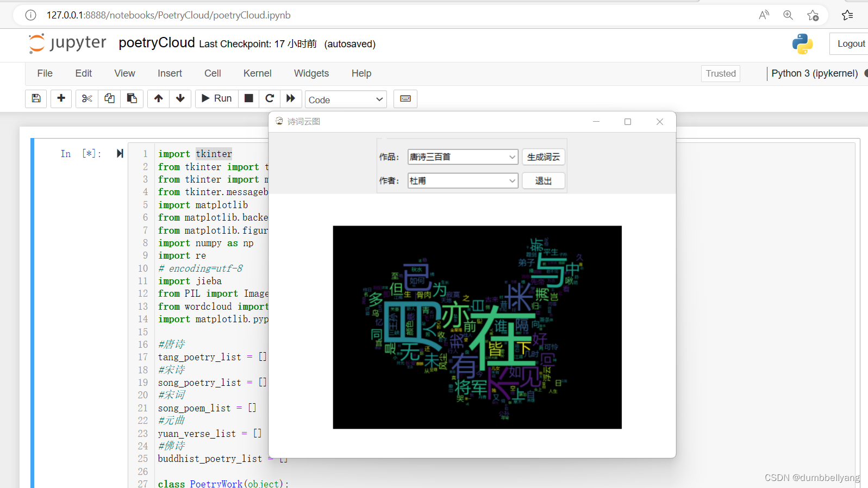The height and width of the screenshot is (488, 868).
Task: Minimize the 诗词云图 window
Action: coord(596,122)
